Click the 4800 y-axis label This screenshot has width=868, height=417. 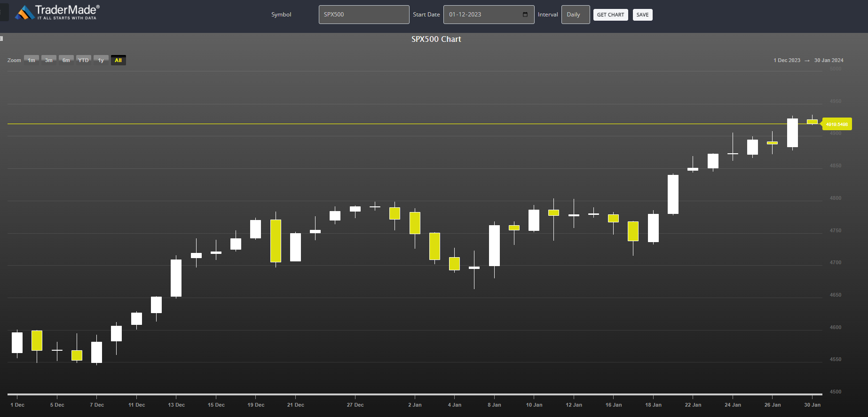point(836,198)
